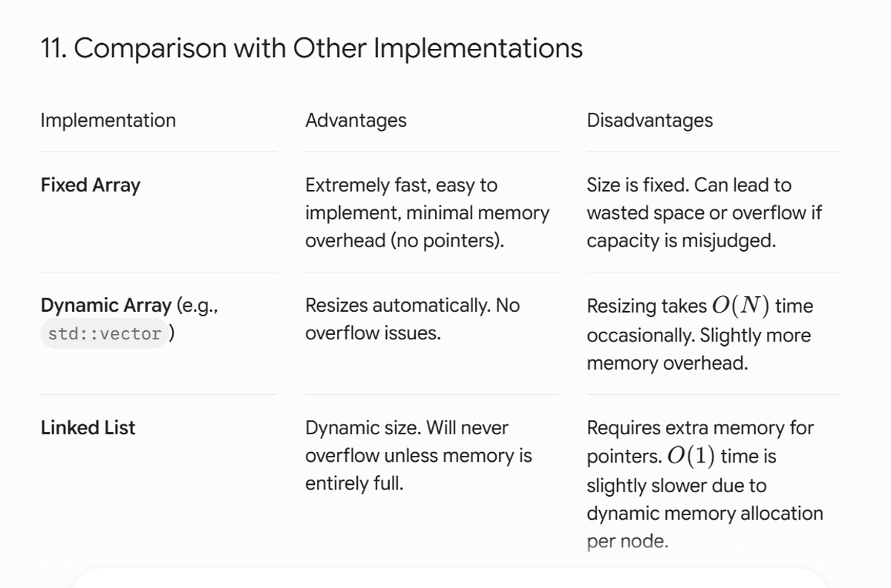The width and height of the screenshot is (891, 588).
Task: Click the "Slightly more memory overhead" text
Action: [x=699, y=349]
